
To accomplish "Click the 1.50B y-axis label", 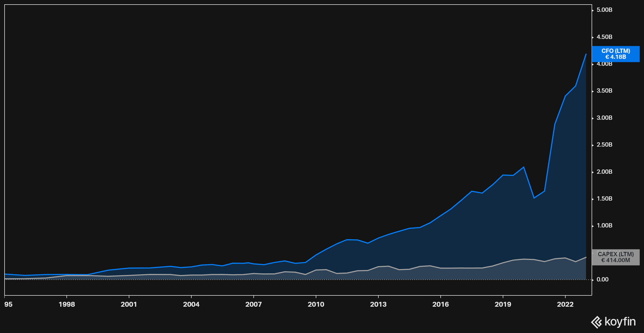I will pos(604,199).
